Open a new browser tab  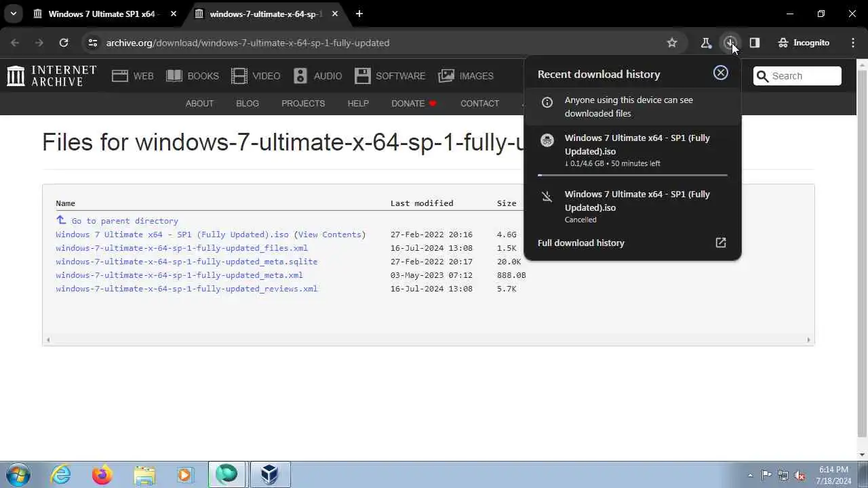pos(359,14)
